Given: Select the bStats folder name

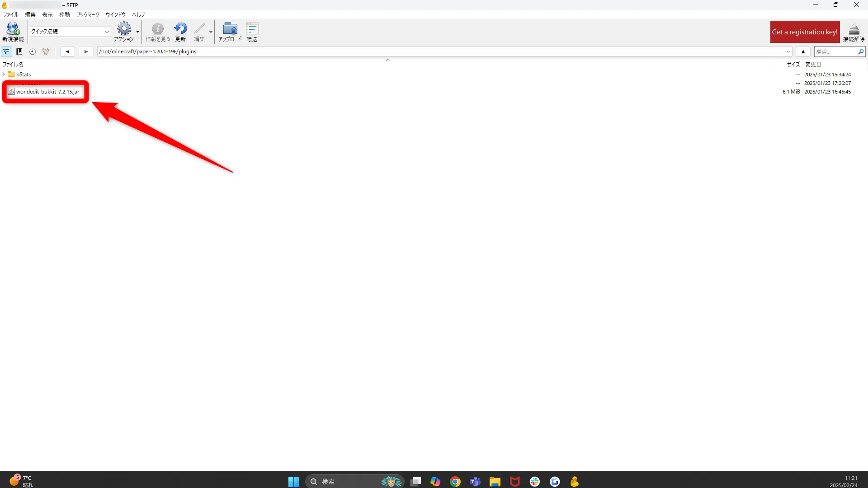Looking at the screenshot, I should (x=24, y=74).
